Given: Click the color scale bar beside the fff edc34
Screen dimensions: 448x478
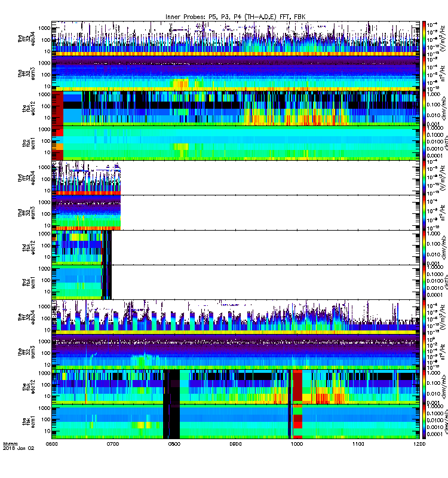Looking at the screenshot, I should (x=424, y=317).
